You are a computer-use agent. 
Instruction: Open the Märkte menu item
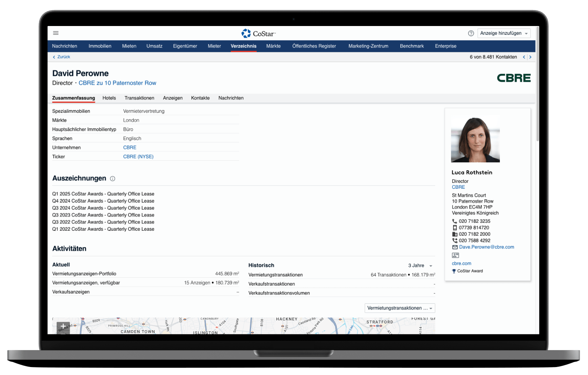tap(273, 46)
